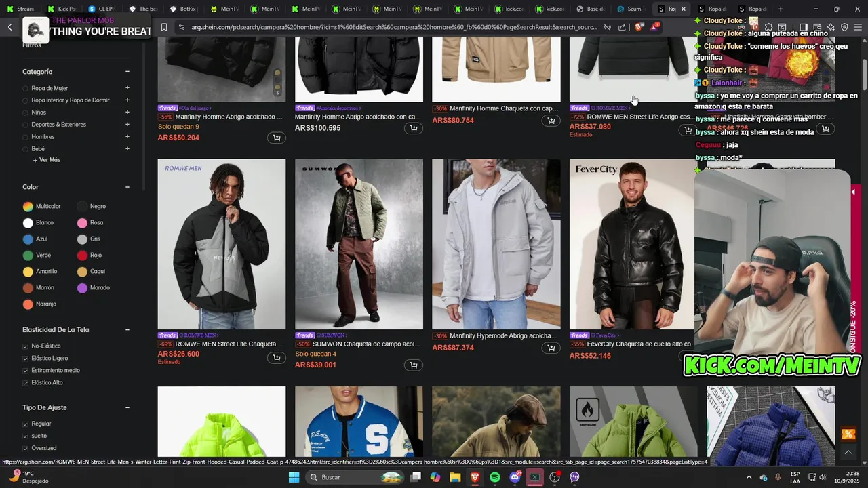The image size is (868, 488).
Task: Open Brave Rewards triangle icon
Action: pos(654,27)
